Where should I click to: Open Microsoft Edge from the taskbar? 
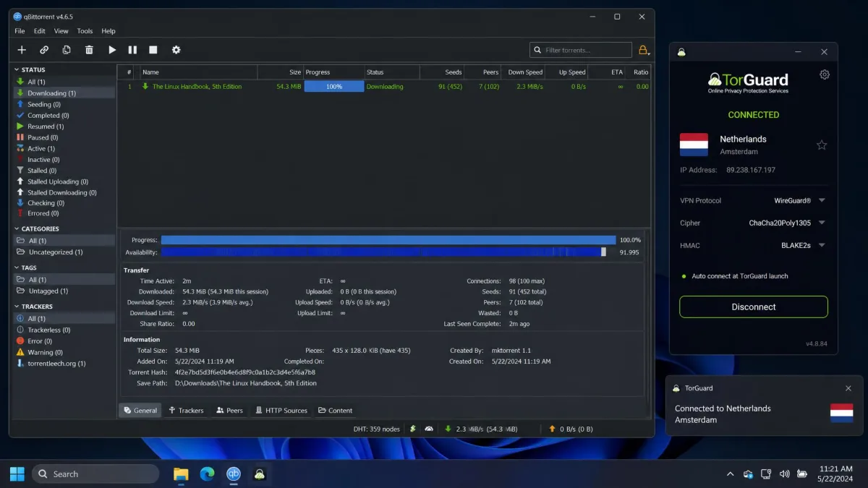point(208,474)
